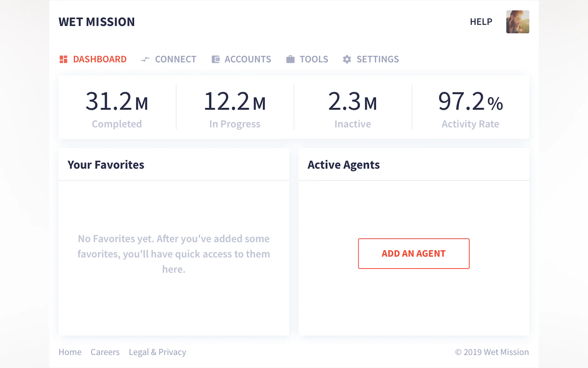588x368 pixels.
Task: Click the Dashboard grid icon
Action: pyautogui.click(x=63, y=59)
